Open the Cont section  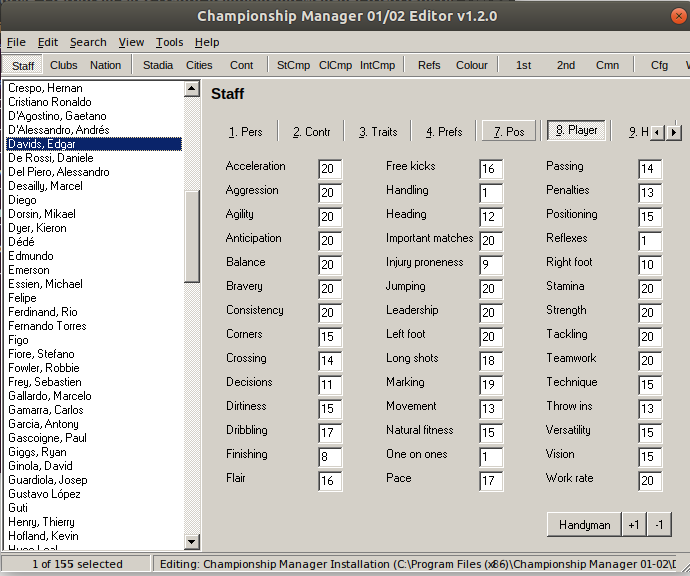pos(241,65)
